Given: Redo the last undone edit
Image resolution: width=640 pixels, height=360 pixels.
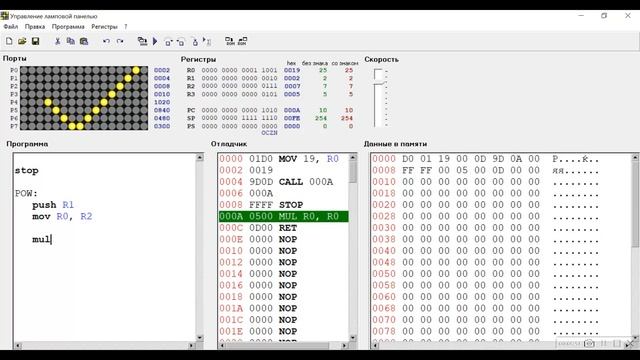Looking at the screenshot, I should [120, 41].
